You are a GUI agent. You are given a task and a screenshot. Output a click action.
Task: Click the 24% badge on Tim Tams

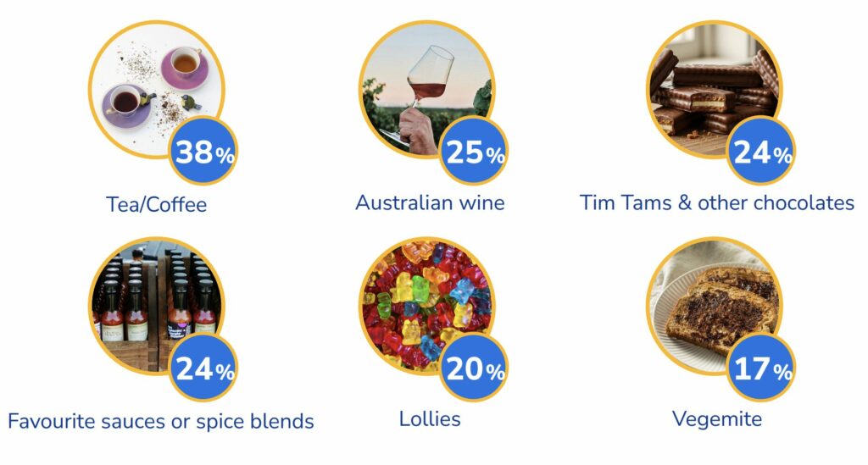tap(761, 152)
